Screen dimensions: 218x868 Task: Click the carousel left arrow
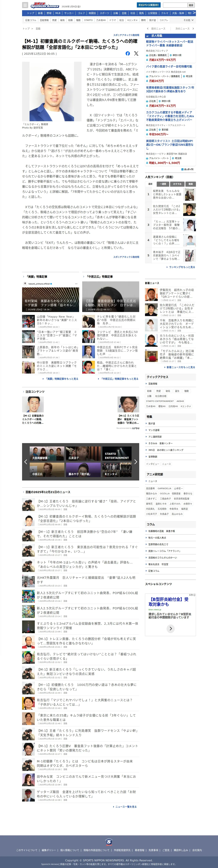26,462
